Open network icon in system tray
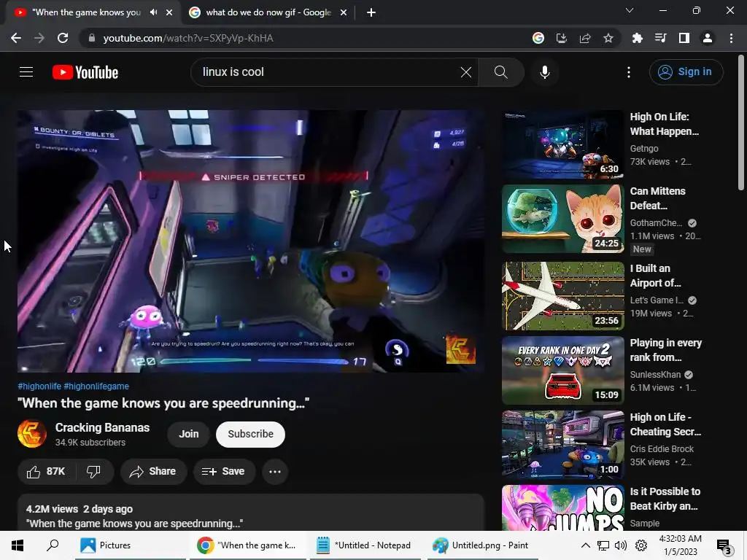Image resolution: width=747 pixels, height=560 pixels. (x=603, y=545)
